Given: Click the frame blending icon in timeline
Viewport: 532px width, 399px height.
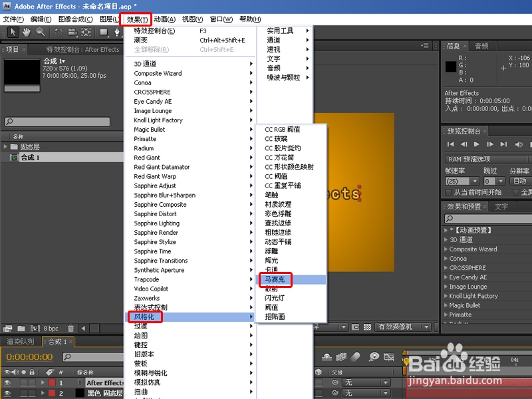Looking at the screenshot, I should click(x=341, y=356).
